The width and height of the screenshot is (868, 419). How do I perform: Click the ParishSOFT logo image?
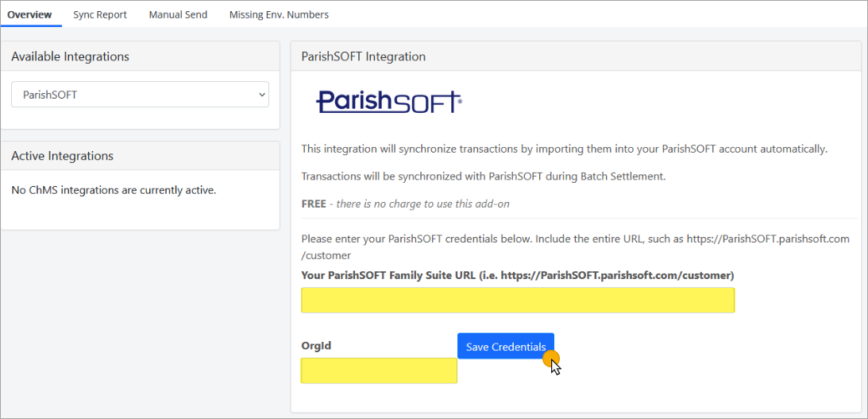pyautogui.click(x=388, y=102)
